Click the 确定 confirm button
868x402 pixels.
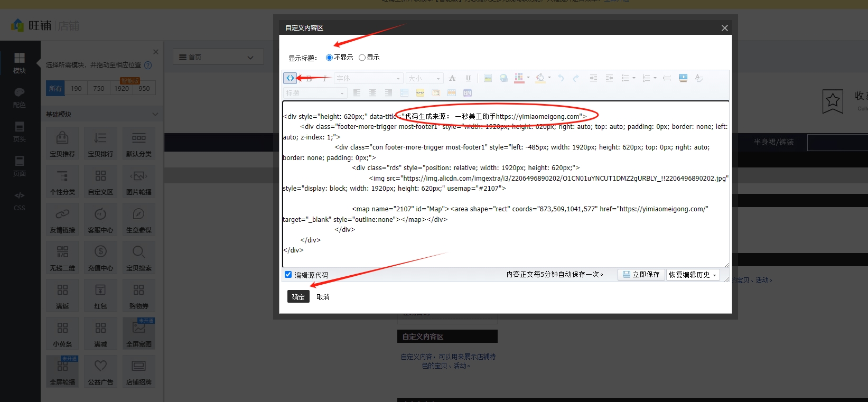click(298, 297)
